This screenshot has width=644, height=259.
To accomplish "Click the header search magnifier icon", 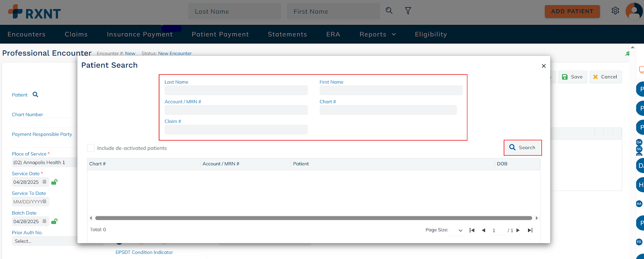I will click(389, 10).
